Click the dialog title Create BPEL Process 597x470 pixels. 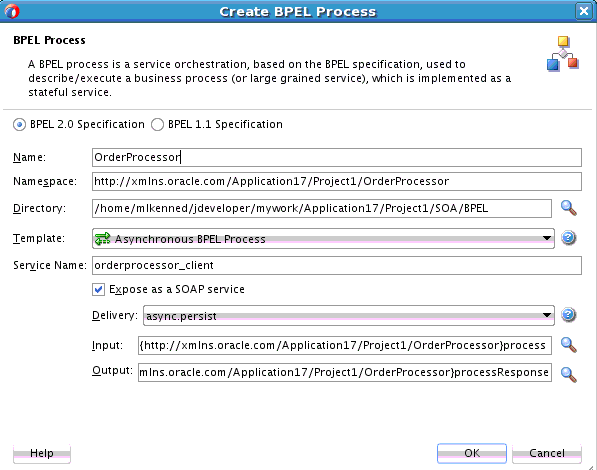pos(298,12)
